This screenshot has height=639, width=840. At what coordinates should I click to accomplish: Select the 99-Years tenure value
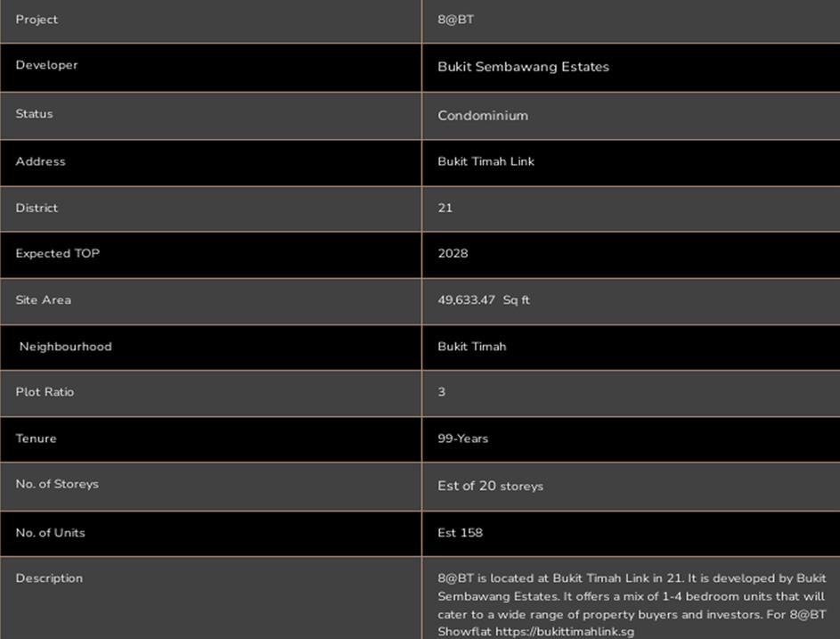pos(462,438)
